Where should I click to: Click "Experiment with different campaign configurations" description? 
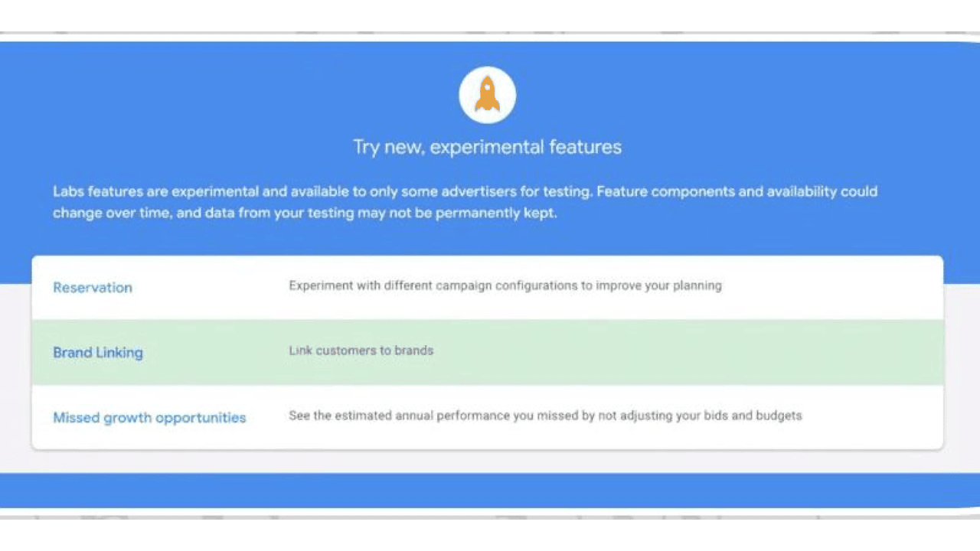point(505,286)
